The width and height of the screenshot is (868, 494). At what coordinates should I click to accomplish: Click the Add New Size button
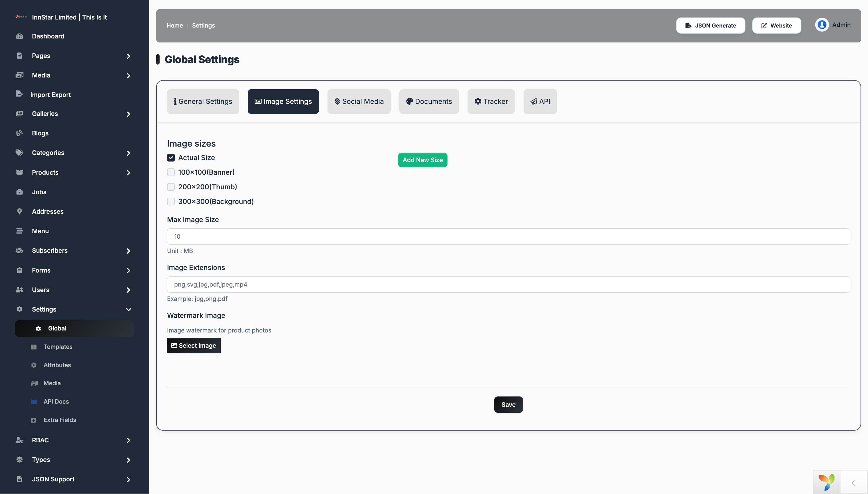423,160
